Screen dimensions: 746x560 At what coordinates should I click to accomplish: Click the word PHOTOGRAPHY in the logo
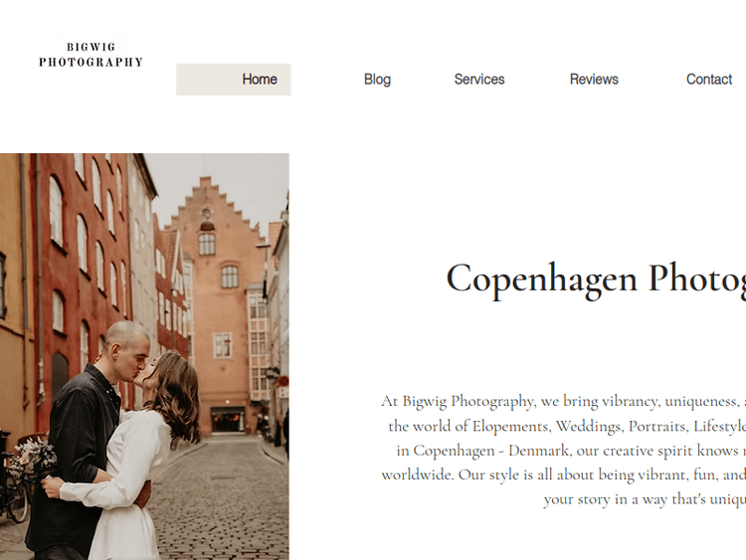pos(91,62)
